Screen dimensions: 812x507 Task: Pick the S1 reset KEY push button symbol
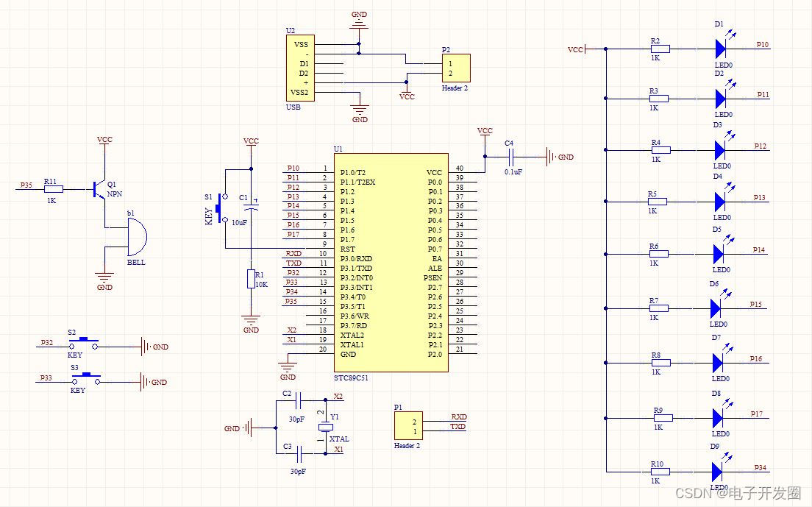click(x=222, y=208)
